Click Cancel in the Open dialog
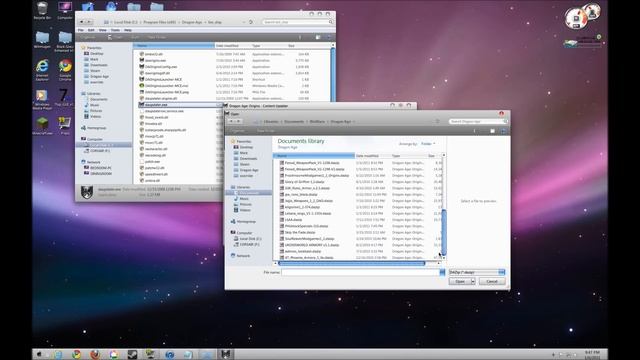Screen dimensions: 640x360 (x=492, y=281)
